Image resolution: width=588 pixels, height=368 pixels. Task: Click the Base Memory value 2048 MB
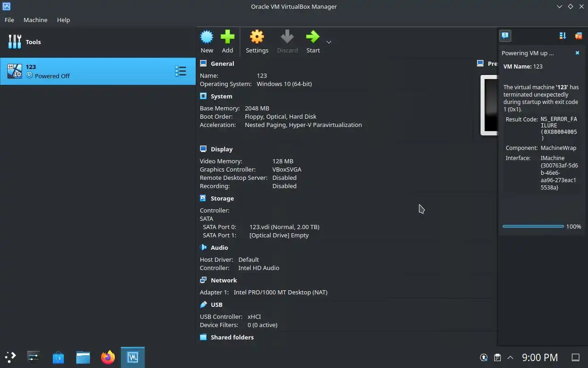[257, 108]
